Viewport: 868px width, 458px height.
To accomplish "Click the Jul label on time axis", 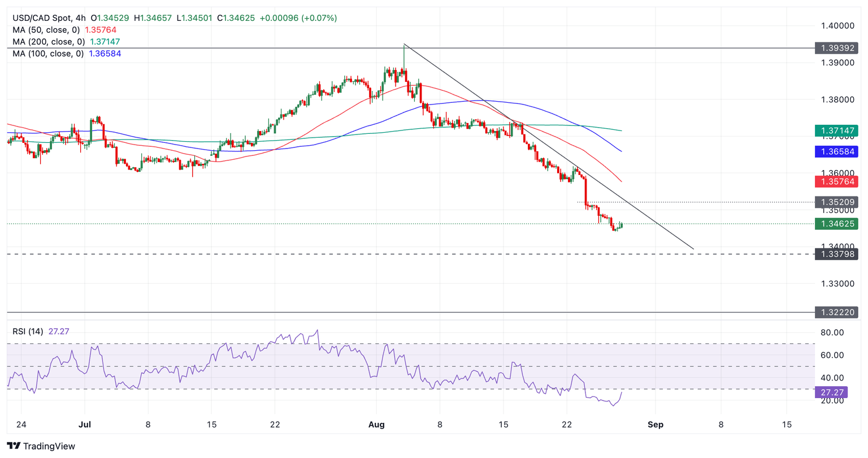I will pyautogui.click(x=85, y=424).
